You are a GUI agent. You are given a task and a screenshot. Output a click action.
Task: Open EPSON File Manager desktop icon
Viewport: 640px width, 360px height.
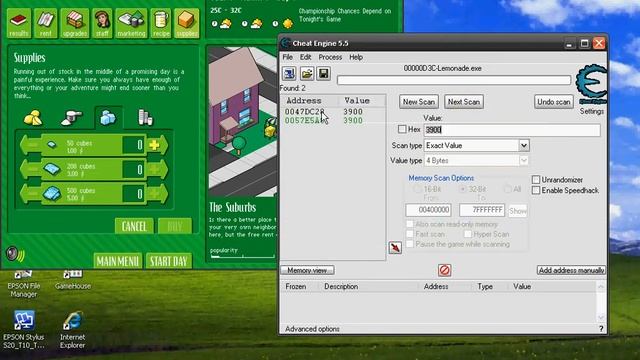coord(23,284)
